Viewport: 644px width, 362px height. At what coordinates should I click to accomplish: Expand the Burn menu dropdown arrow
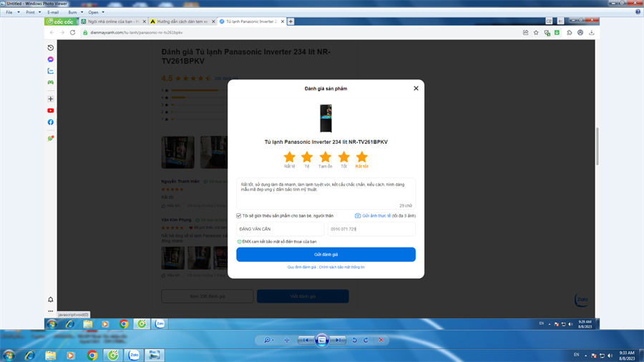click(82, 12)
